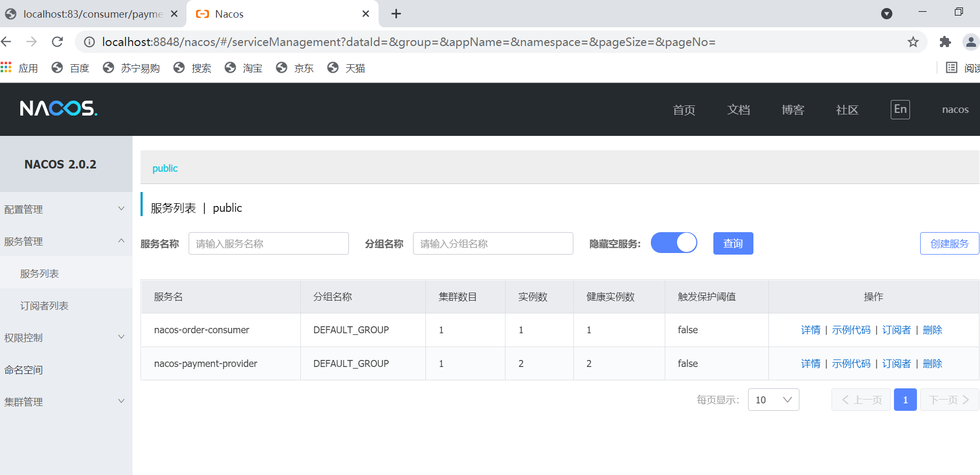
Task: Open 博客 in the top navigation
Action: 793,110
